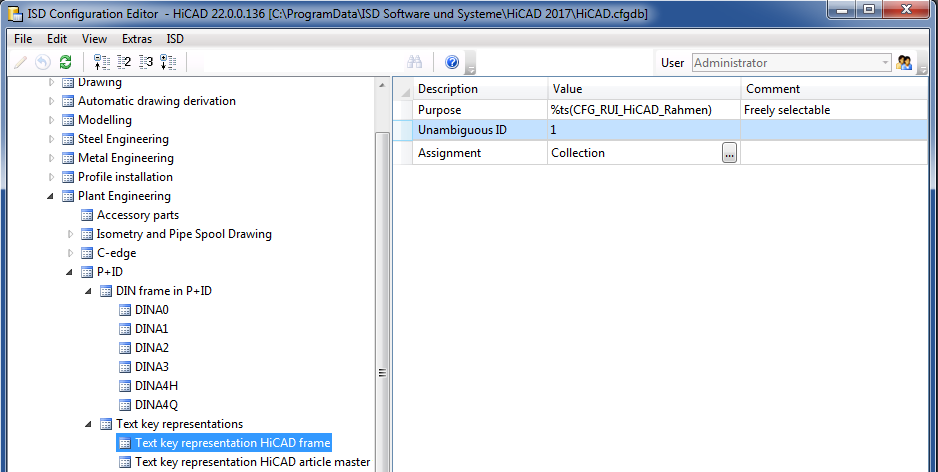Open help with the question mark icon
The width and height of the screenshot is (938, 472).
[x=452, y=62]
